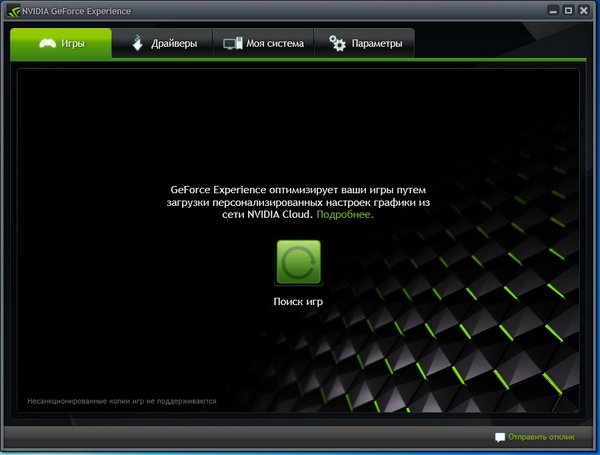Click the GeForce Experience оптимизирует description text

[298, 201]
